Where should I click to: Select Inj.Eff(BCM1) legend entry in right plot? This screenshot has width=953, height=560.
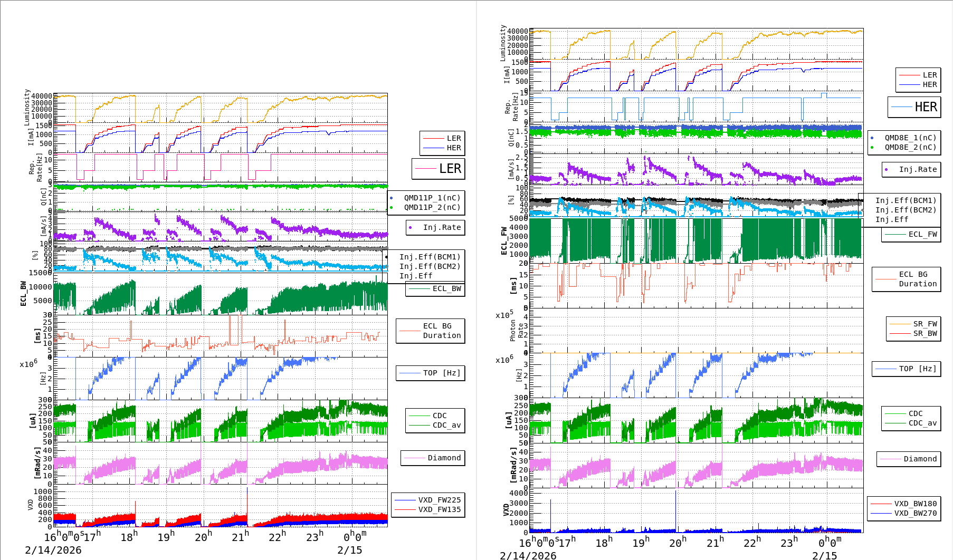coord(905,200)
